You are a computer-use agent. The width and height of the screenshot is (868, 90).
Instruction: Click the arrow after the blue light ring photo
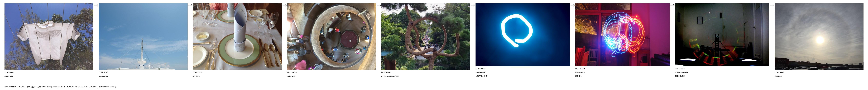[x=573, y=5]
